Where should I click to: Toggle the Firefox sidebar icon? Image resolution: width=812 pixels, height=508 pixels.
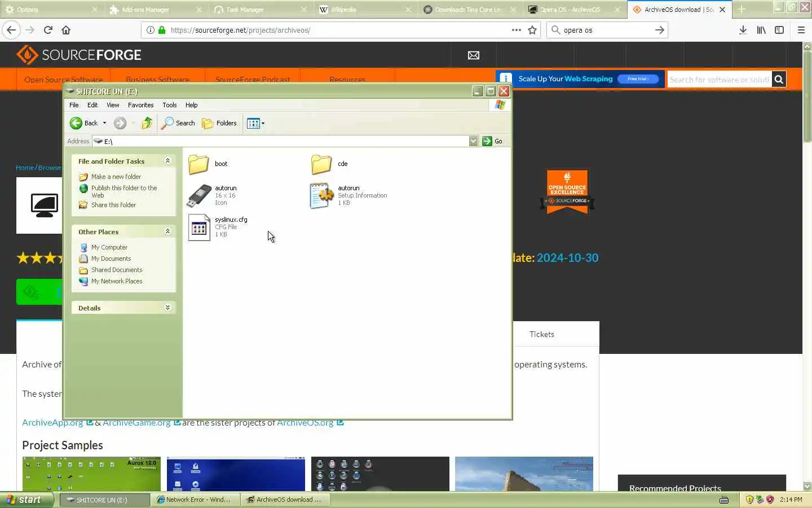pyautogui.click(x=779, y=30)
